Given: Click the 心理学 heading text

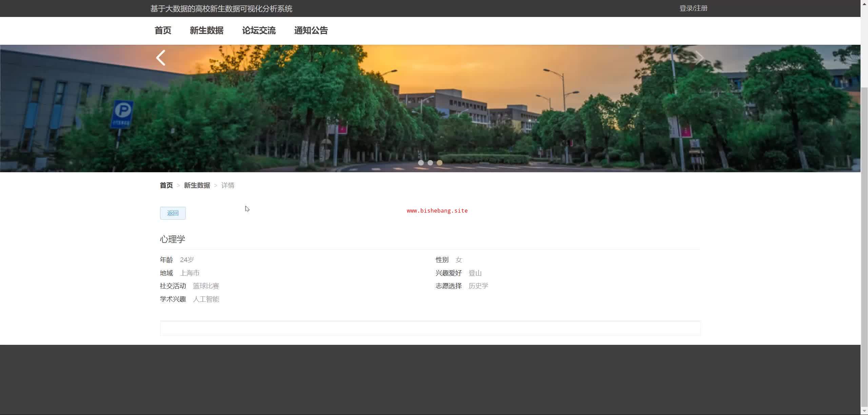Looking at the screenshot, I should pyautogui.click(x=173, y=239).
